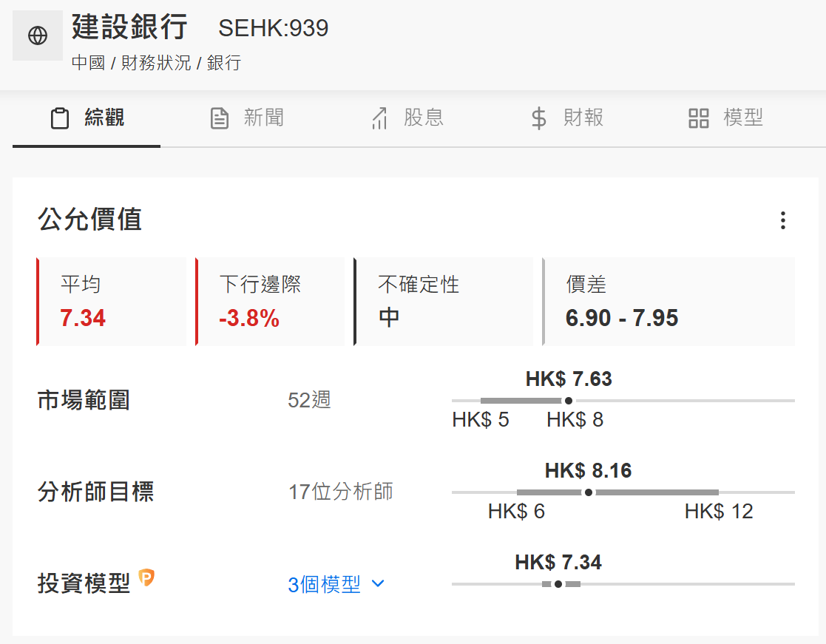Click the 52週 text
Image resolution: width=826 pixels, height=644 pixels.
pyautogui.click(x=309, y=400)
